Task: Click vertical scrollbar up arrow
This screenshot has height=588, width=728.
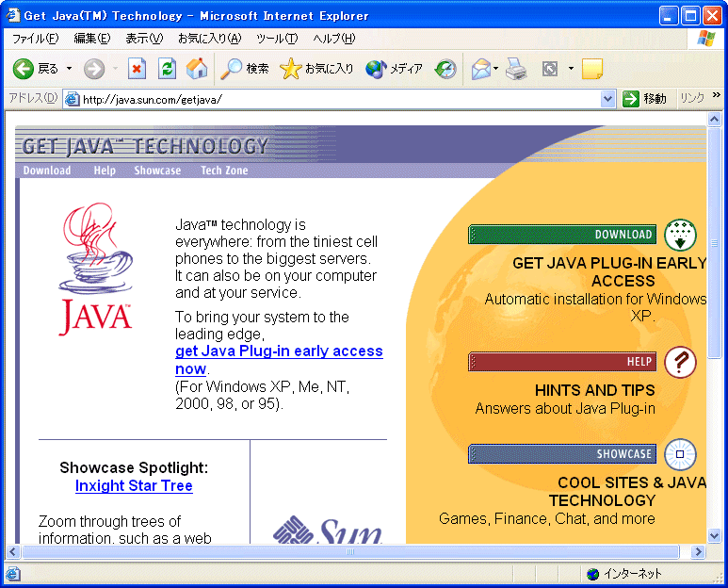Action: [x=715, y=120]
